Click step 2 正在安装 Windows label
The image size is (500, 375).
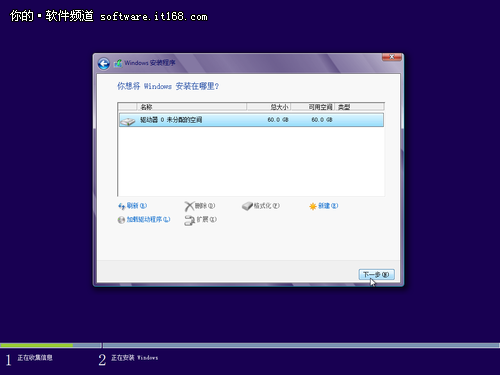tap(134, 358)
